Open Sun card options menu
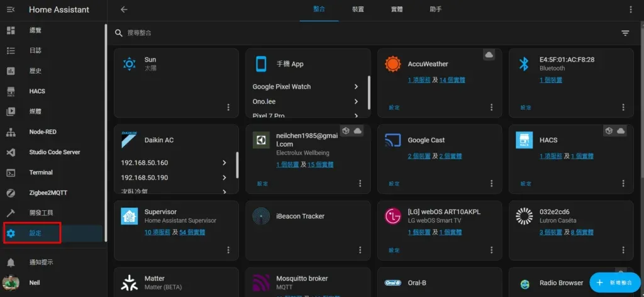The height and width of the screenshot is (297, 644). click(228, 107)
